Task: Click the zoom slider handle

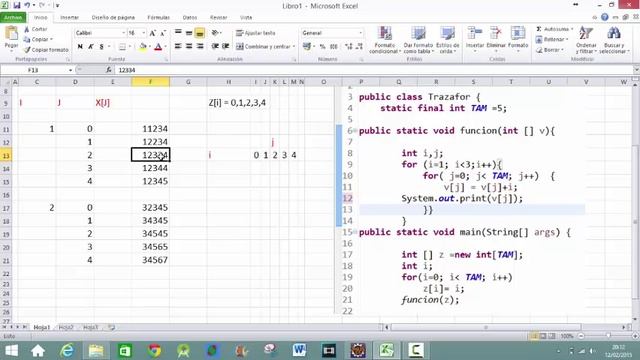Action: [x=608, y=336]
